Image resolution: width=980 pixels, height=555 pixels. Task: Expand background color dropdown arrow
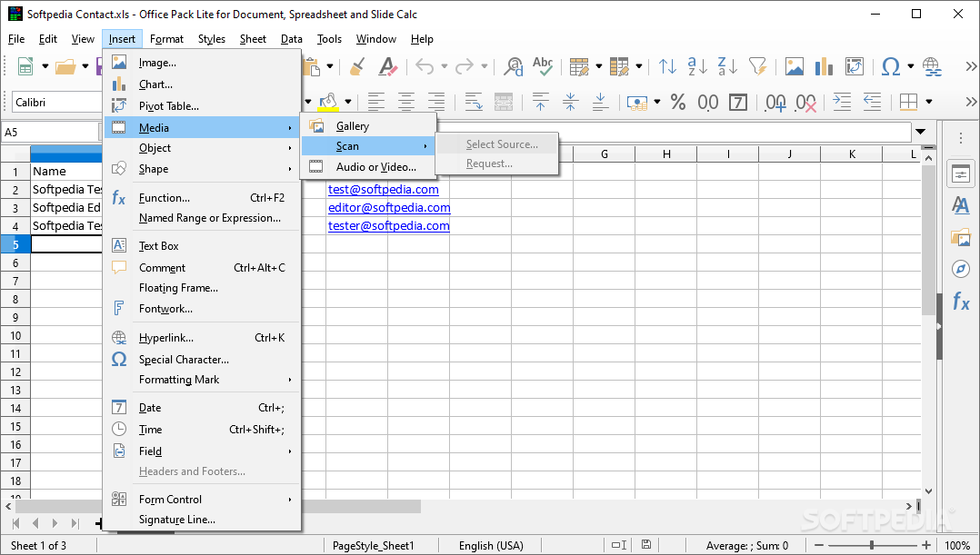click(347, 102)
